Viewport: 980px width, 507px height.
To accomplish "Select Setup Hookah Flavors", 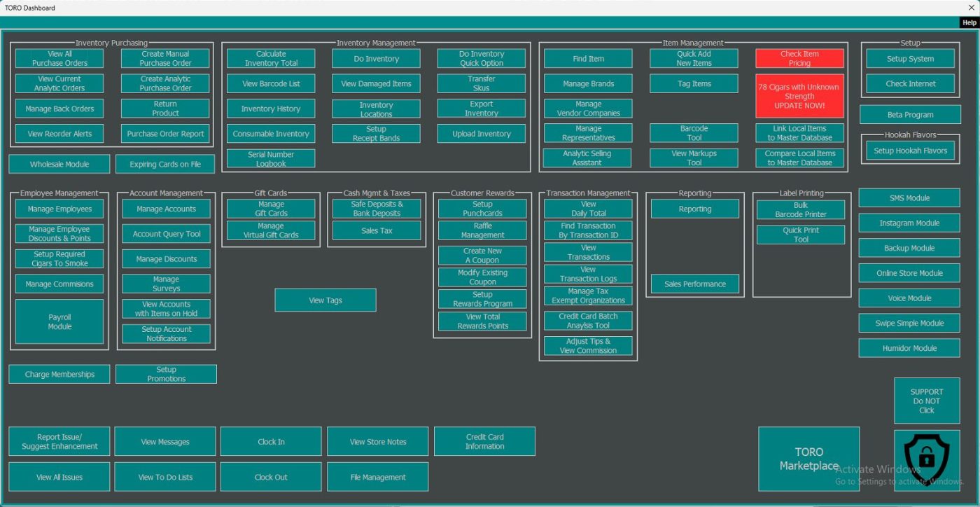I will coord(910,151).
